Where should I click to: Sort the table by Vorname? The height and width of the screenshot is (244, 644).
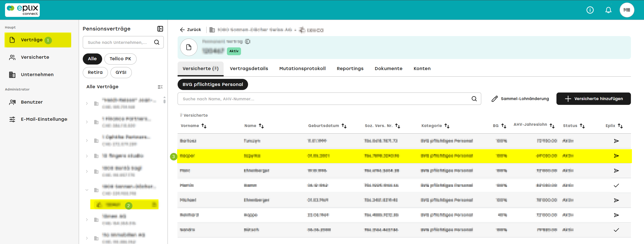pyautogui.click(x=204, y=126)
